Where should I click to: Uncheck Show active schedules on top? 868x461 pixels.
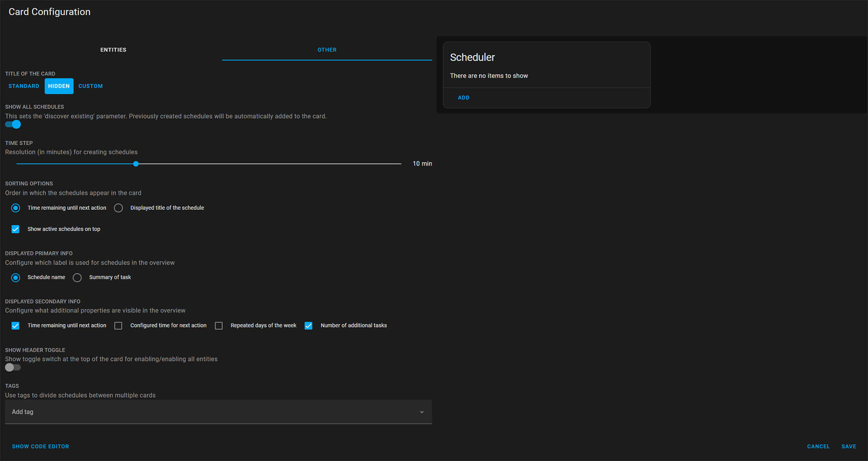pos(15,229)
